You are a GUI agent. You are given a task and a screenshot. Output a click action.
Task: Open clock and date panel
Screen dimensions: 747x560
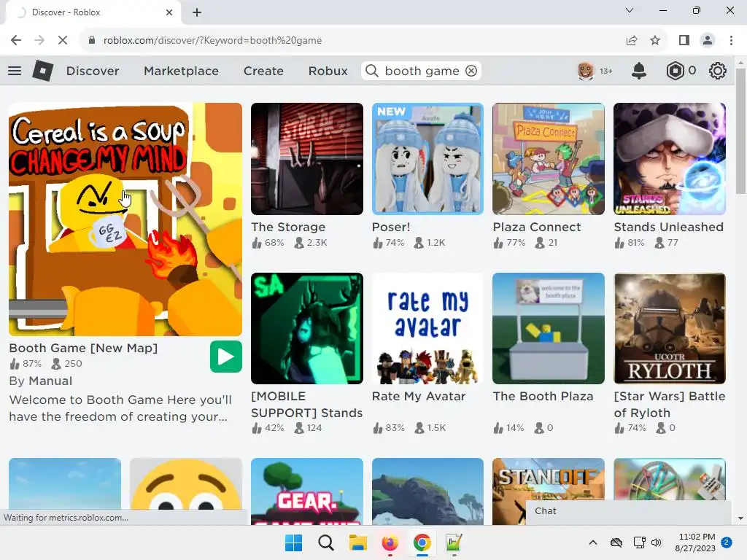click(x=697, y=542)
